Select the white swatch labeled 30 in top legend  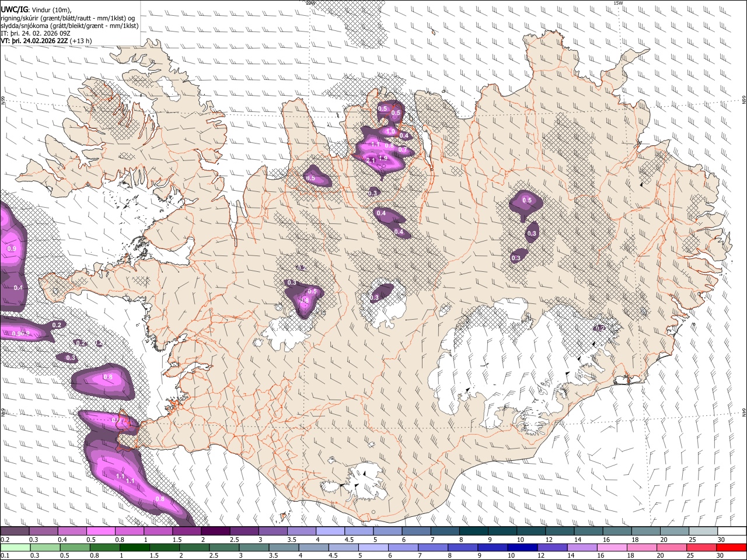pos(732,531)
